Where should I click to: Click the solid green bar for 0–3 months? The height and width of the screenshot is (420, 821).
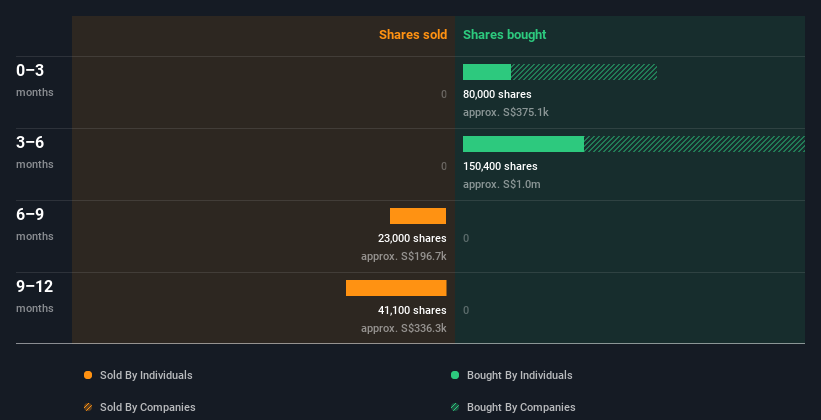[x=487, y=72]
